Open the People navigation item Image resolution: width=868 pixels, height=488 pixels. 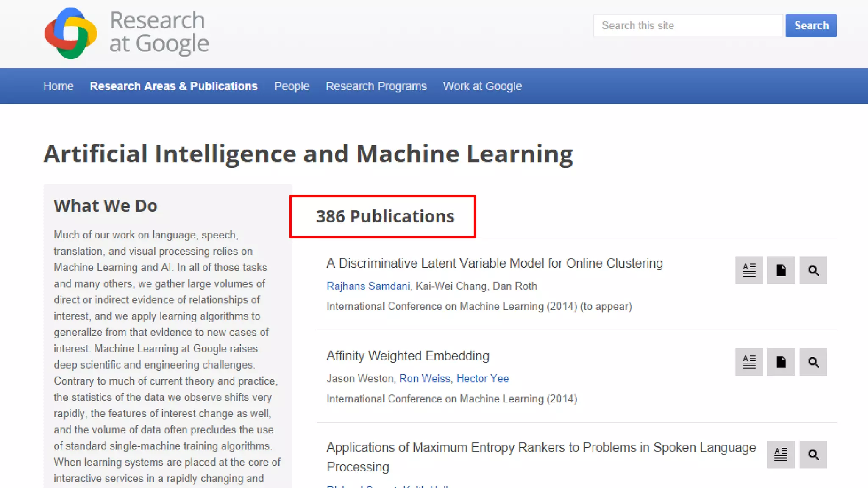point(292,86)
